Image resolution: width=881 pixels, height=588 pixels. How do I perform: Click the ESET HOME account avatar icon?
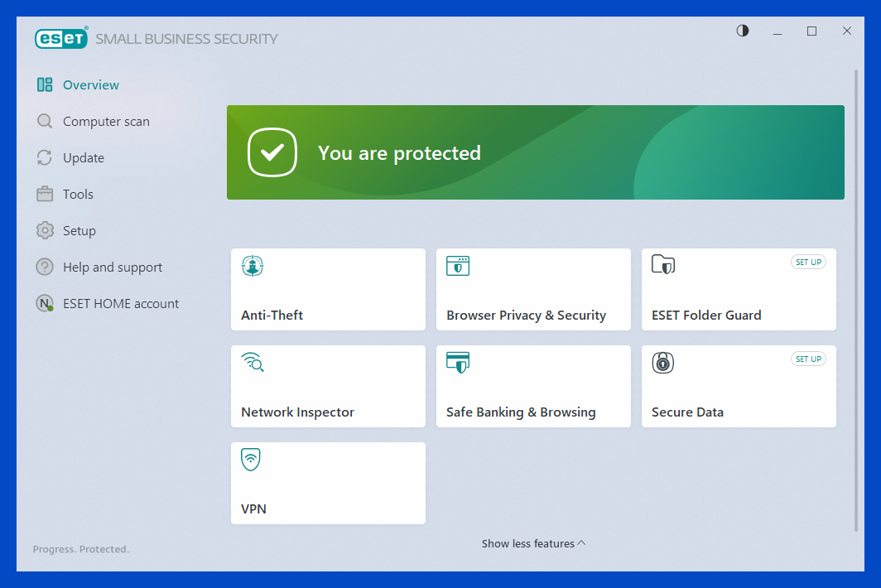[45, 304]
